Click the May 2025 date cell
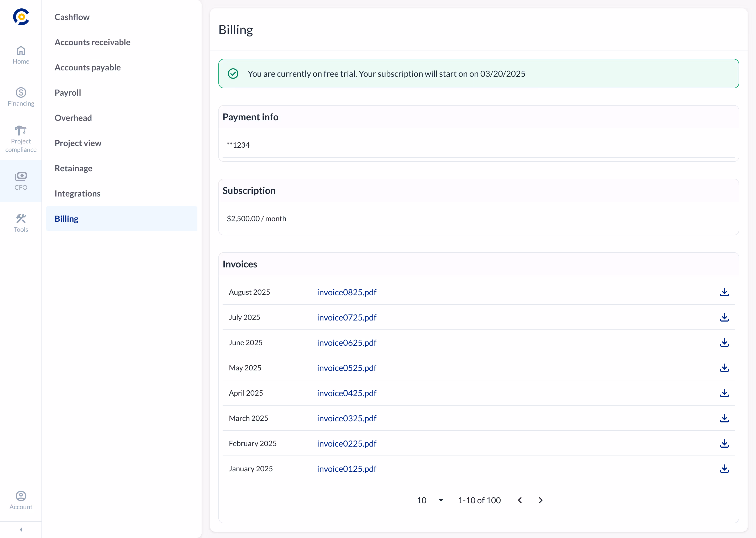The image size is (756, 538). pos(245,368)
